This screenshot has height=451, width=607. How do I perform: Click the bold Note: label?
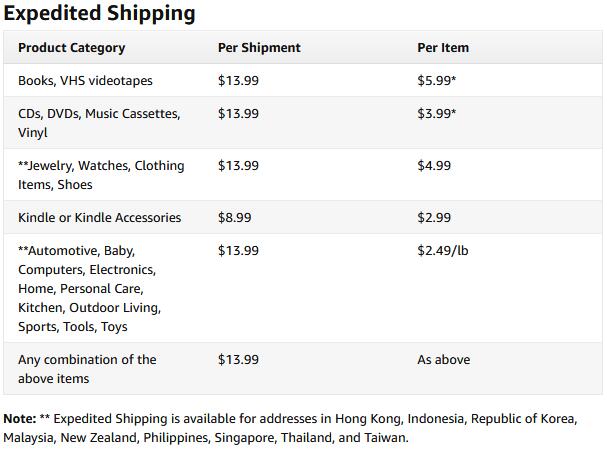click(x=19, y=418)
